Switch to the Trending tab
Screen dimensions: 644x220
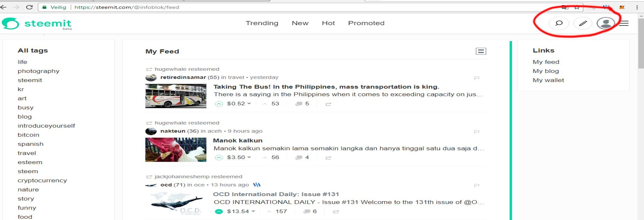(x=262, y=23)
